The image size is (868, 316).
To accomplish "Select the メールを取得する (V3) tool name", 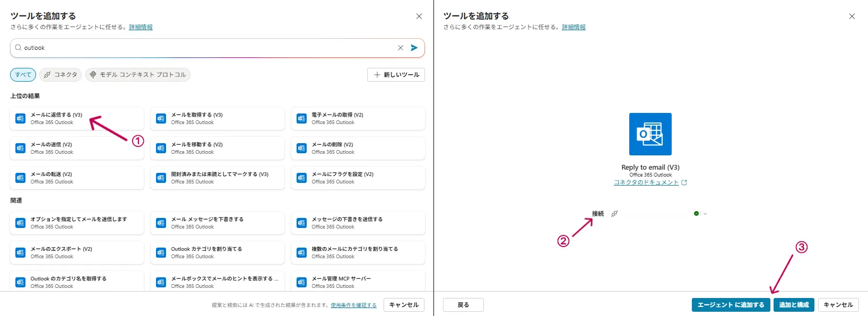I will click(197, 115).
